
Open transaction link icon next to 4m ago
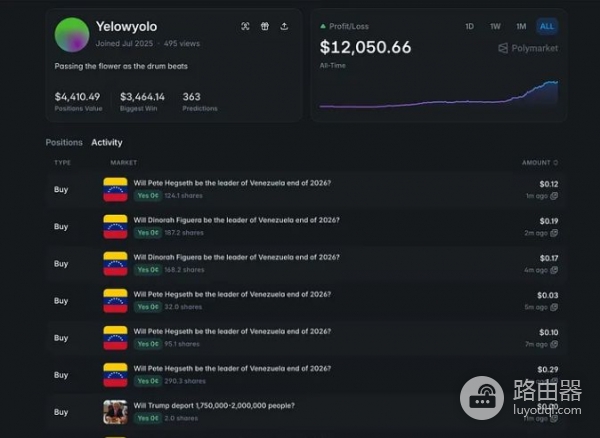(x=554, y=270)
